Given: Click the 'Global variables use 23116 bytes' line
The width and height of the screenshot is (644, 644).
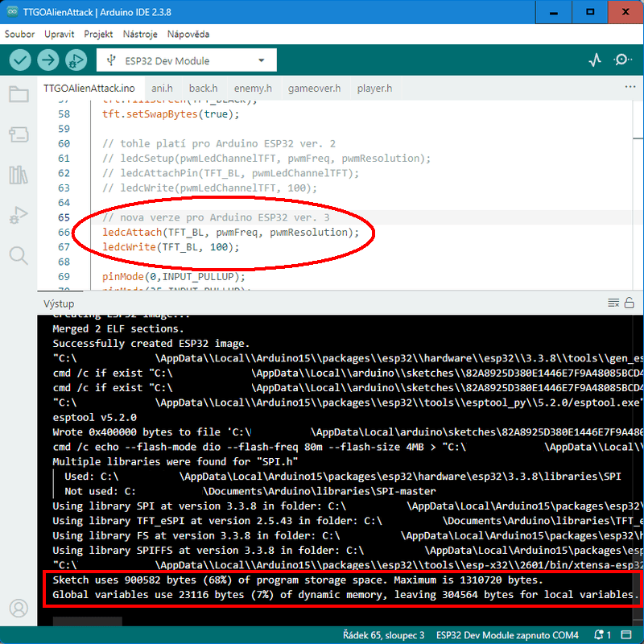Looking at the screenshot, I should click(346, 595).
